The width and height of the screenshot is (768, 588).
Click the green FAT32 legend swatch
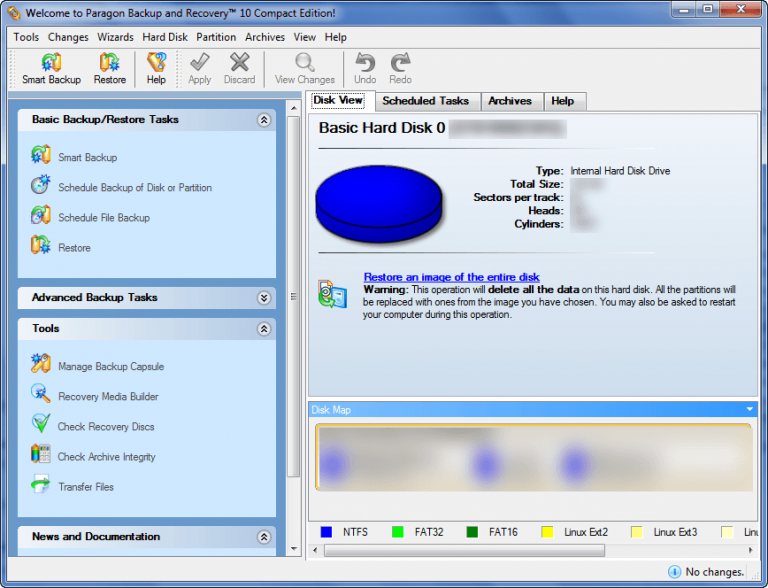398,532
